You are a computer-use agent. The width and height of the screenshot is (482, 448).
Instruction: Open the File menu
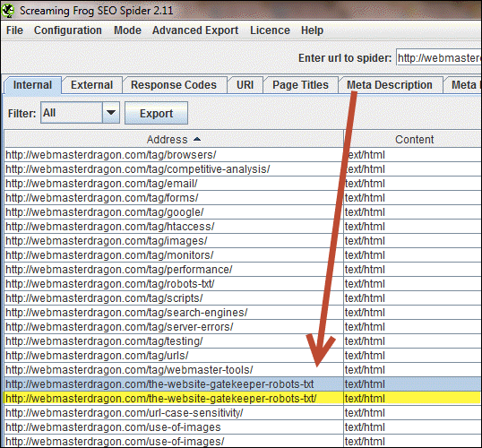pos(14,30)
